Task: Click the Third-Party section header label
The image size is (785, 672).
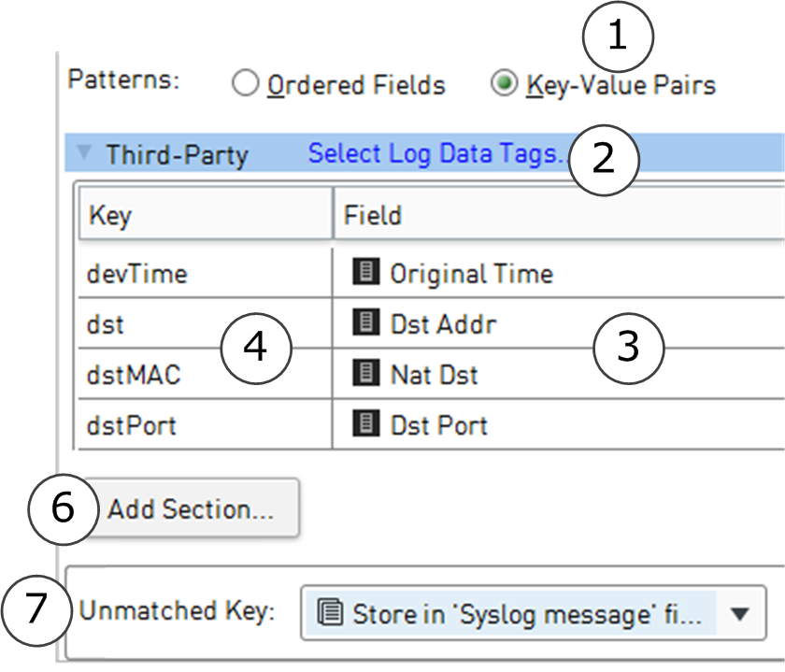Action: [176, 154]
